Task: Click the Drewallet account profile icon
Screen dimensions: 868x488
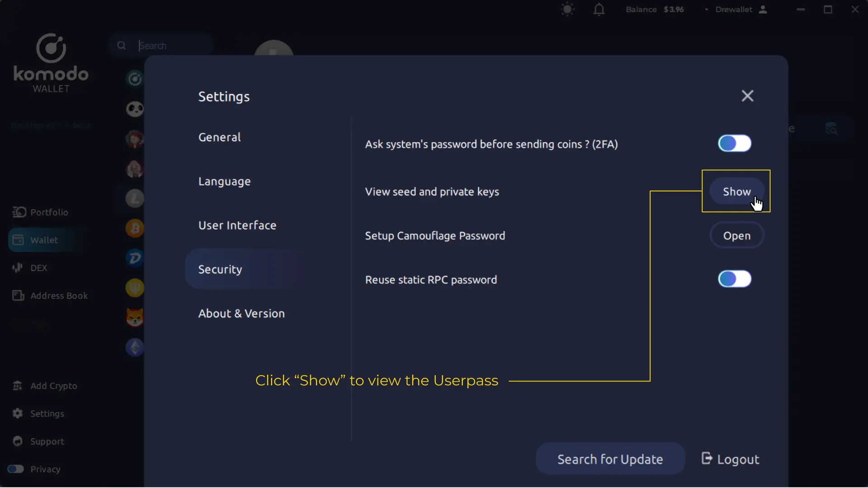Action: 764,9
